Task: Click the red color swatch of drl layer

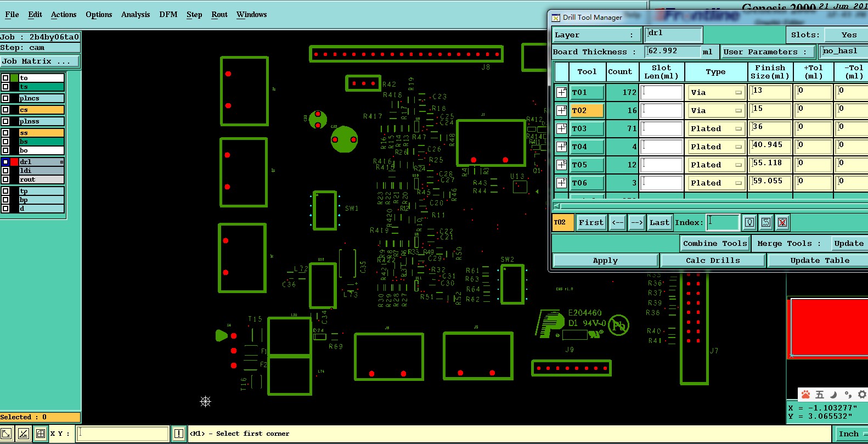Action: [15, 162]
